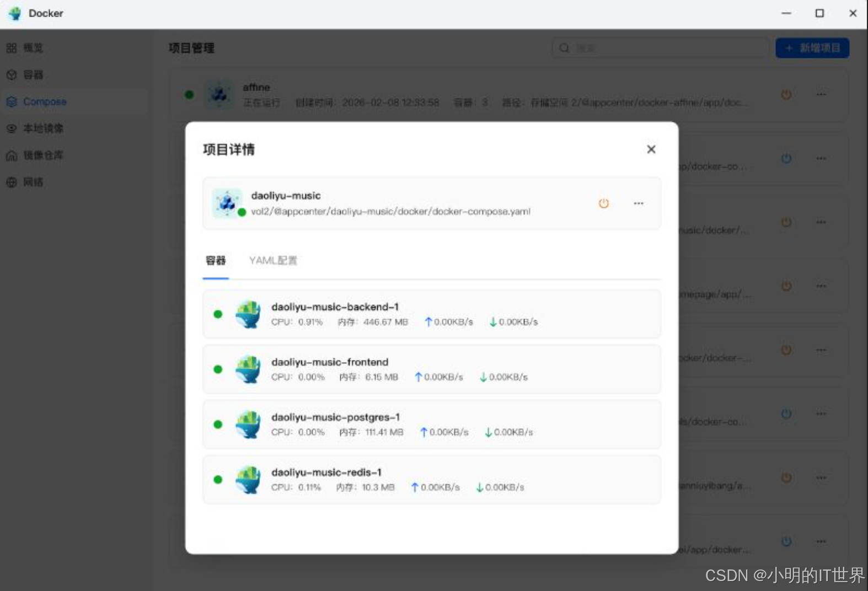Screen dimensions: 868x591
Task: Click the download rate of daoliyu-music-backend-1
Action: click(x=513, y=322)
